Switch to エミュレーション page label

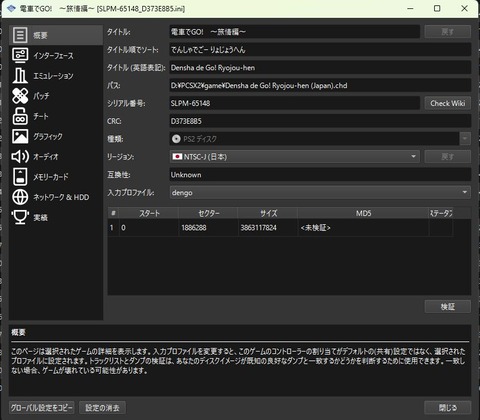coord(53,76)
